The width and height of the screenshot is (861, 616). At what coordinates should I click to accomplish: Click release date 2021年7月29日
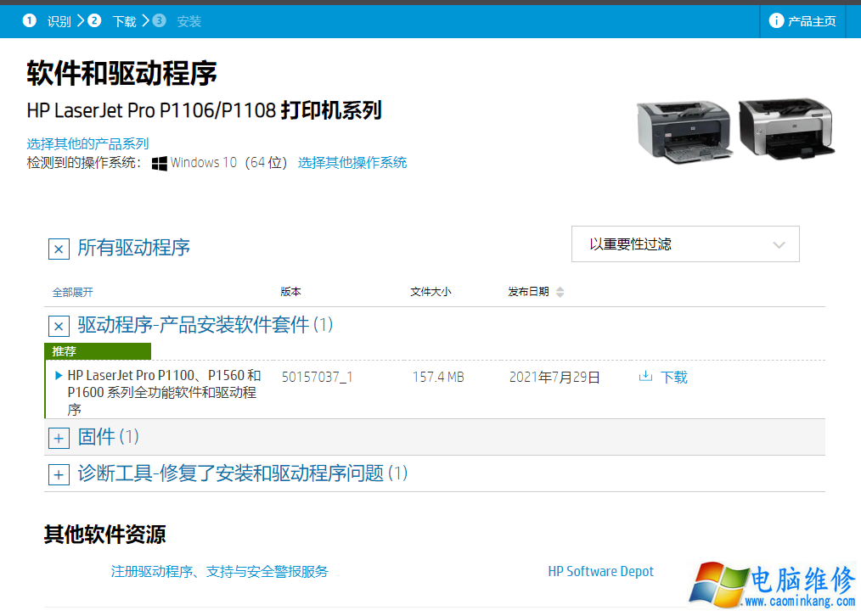pyautogui.click(x=554, y=377)
